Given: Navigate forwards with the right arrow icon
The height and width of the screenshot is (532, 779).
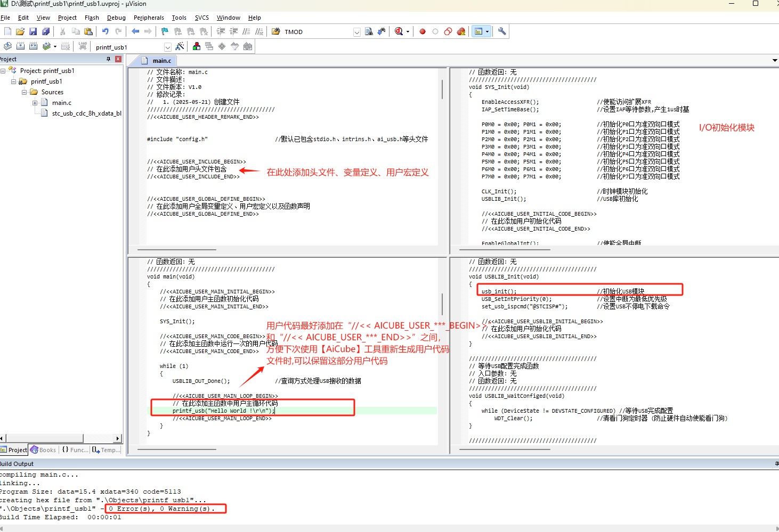Looking at the screenshot, I should [x=148, y=31].
